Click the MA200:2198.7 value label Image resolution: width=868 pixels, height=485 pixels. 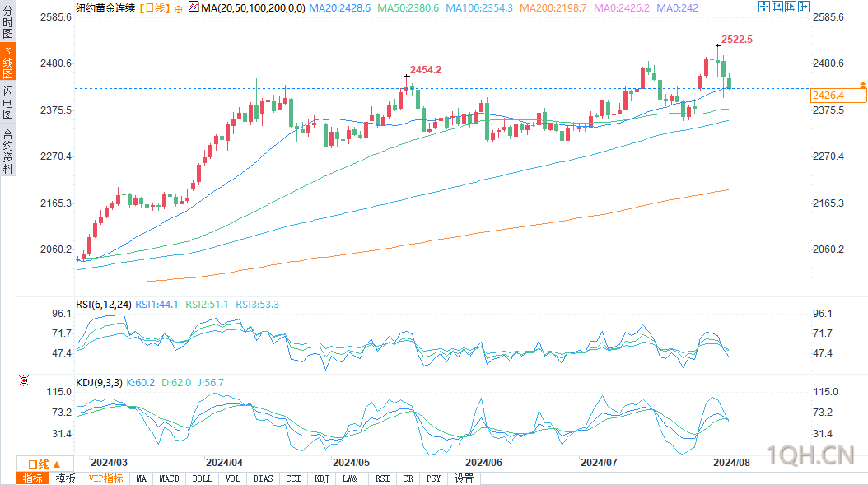pos(553,7)
